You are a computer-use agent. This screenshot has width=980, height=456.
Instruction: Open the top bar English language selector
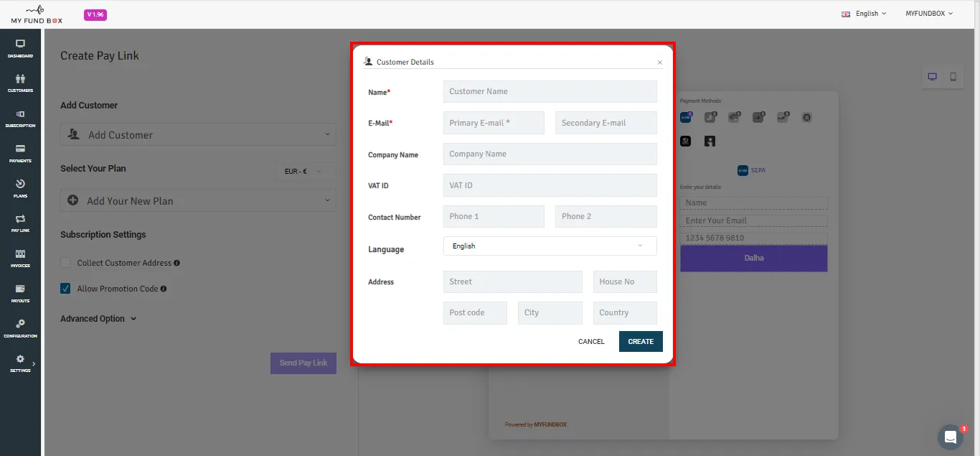864,14
